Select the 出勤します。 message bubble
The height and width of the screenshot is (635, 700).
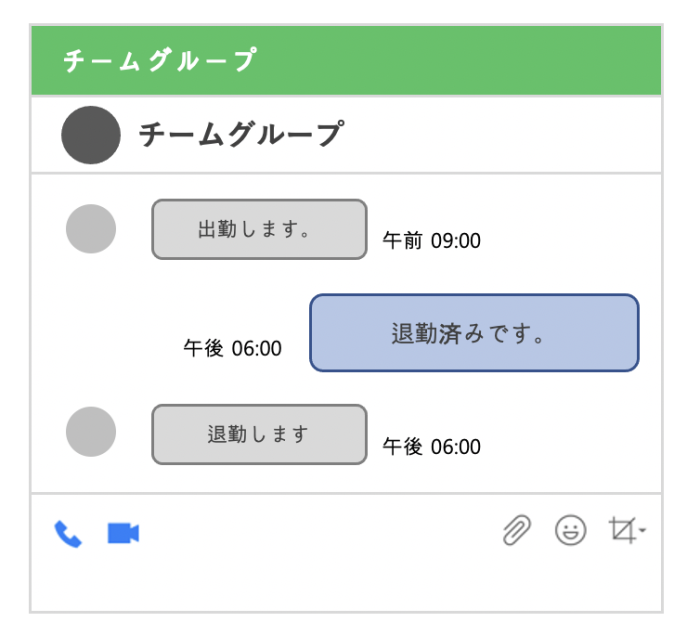tap(259, 230)
